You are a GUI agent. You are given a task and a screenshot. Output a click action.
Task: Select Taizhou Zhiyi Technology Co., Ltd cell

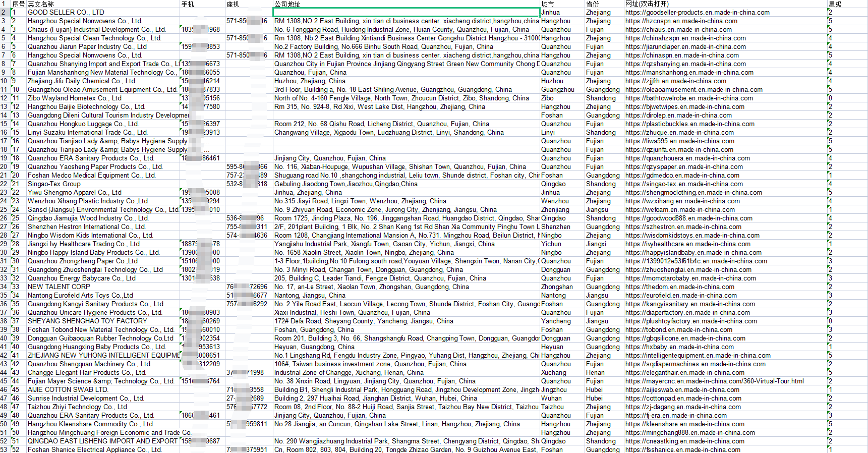[103, 407]
